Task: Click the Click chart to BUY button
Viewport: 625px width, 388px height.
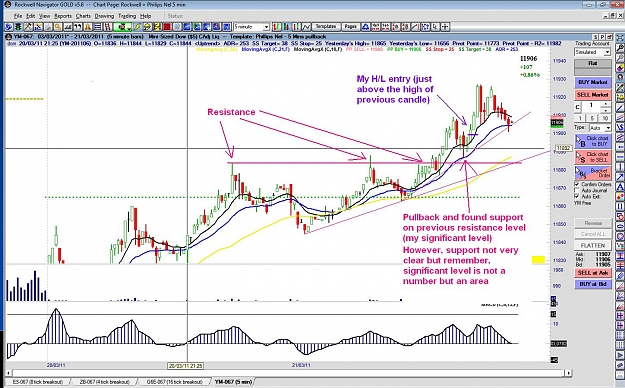Action: 593,141
